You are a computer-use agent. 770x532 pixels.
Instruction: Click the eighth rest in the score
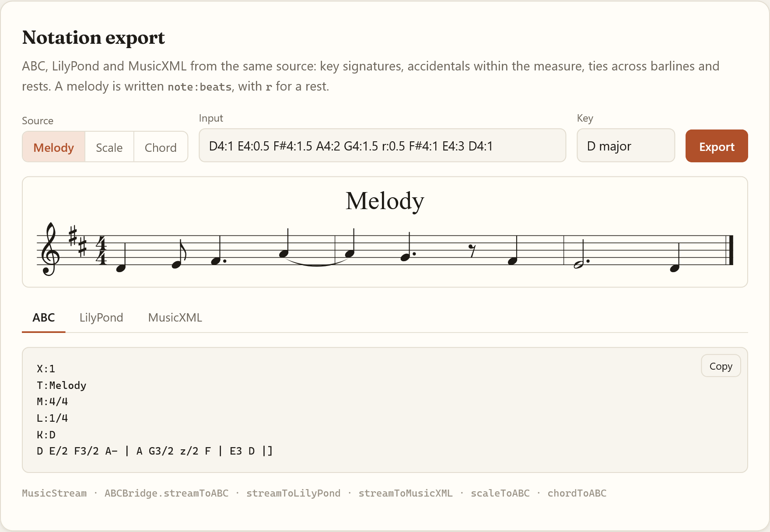[x=472, y=251]
